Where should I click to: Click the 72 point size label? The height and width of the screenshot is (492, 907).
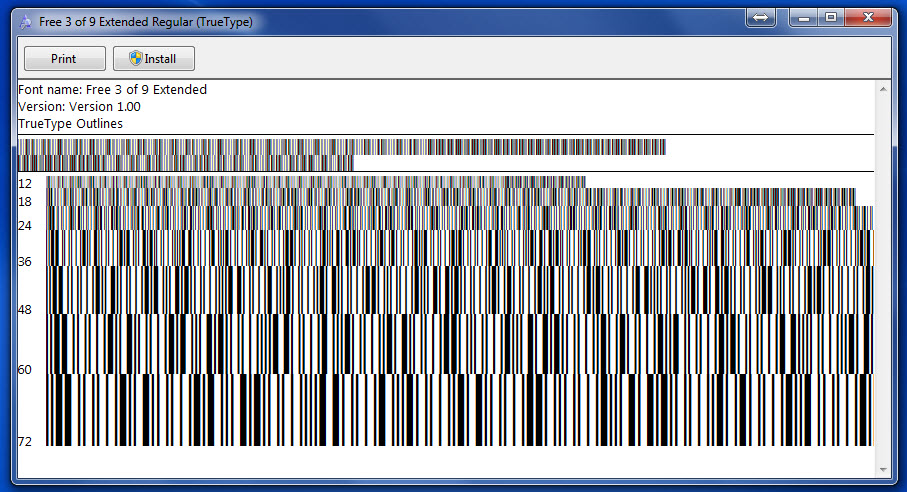(25, 441)
